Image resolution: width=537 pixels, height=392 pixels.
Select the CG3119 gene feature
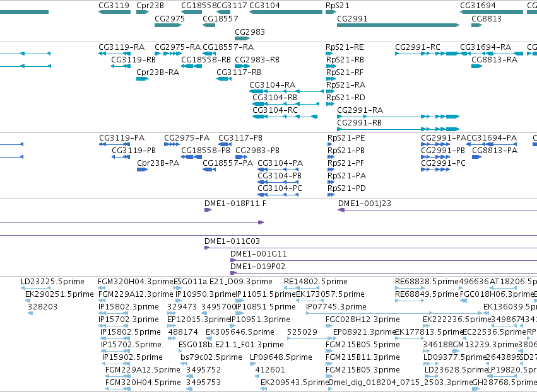(114, 12)
